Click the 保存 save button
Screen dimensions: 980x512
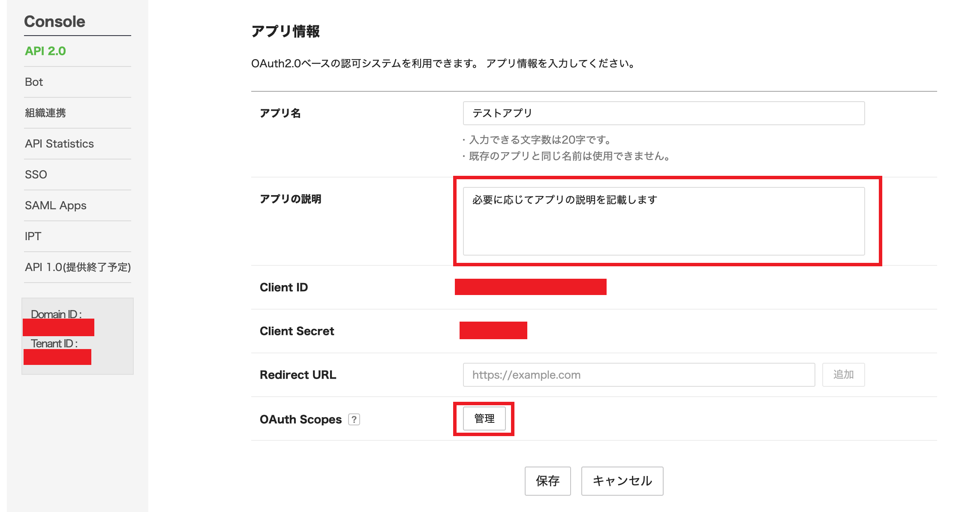click(x=547, y=480)
